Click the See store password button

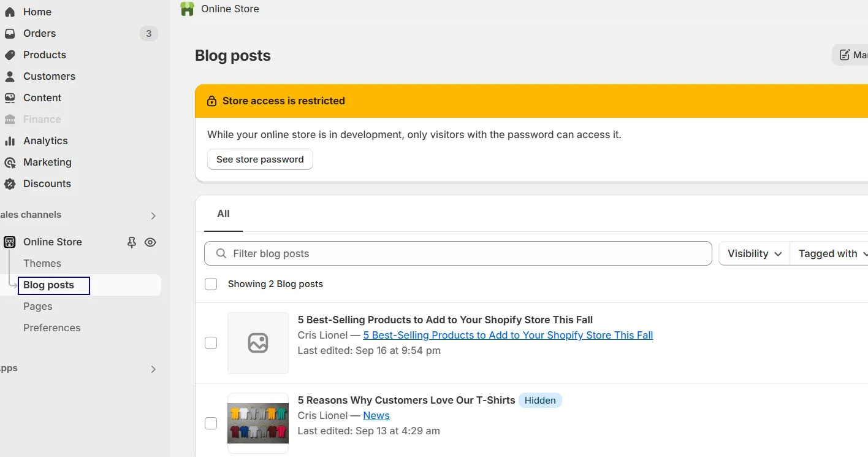tap(260, 159)
